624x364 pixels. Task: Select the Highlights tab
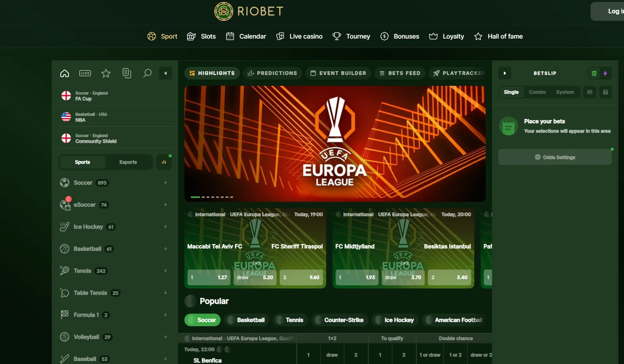(212, 73)
